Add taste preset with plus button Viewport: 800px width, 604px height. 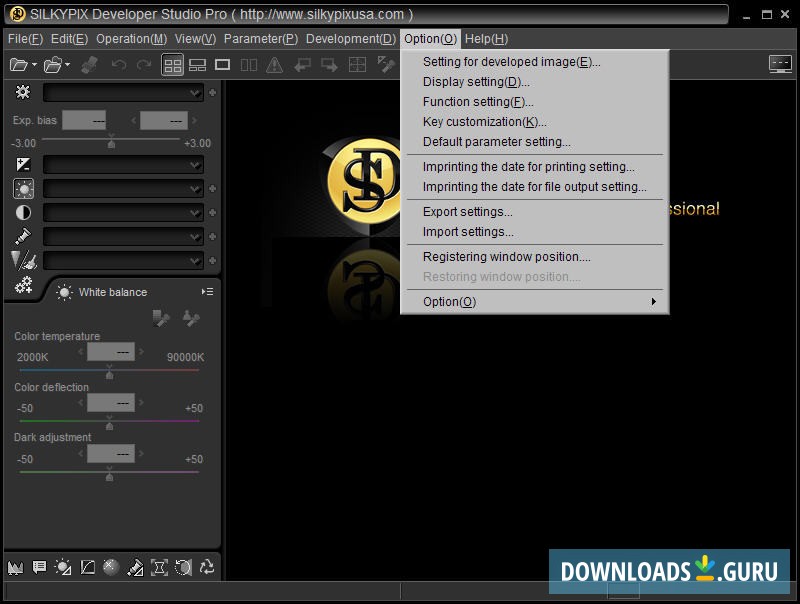[212, 93]
